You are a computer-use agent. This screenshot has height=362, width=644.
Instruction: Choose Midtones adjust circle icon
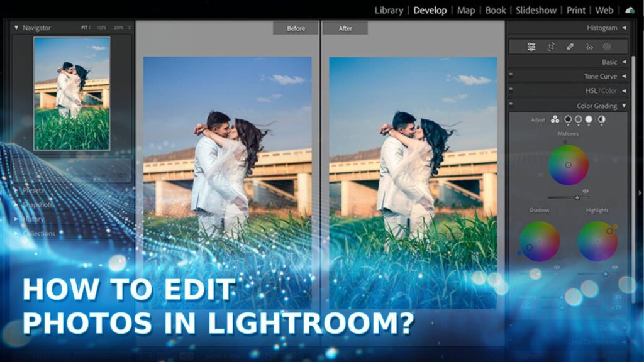click(x=579, y=119)
